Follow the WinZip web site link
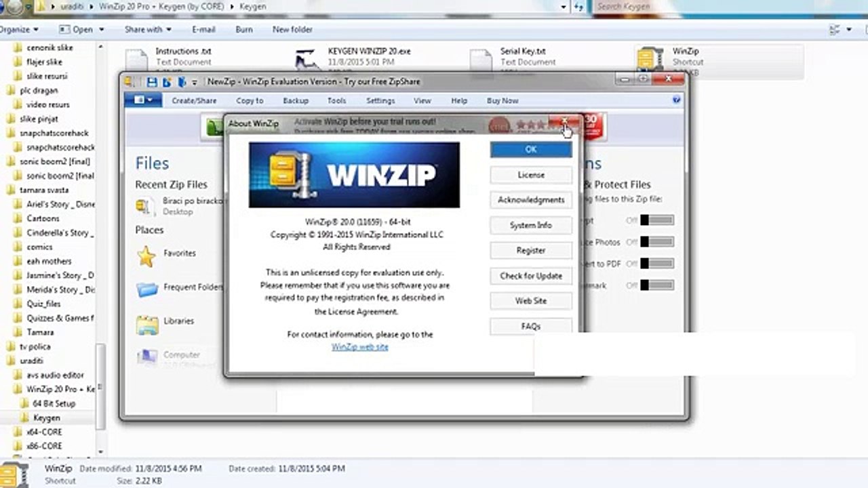Screen dimensions: 868x488 pos(360,347)
